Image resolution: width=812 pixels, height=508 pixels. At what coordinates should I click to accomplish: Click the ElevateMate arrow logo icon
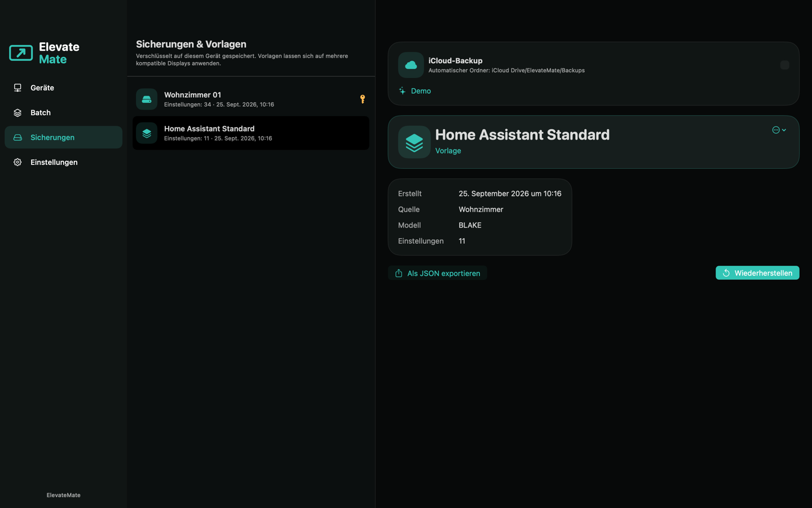point(21,53)
